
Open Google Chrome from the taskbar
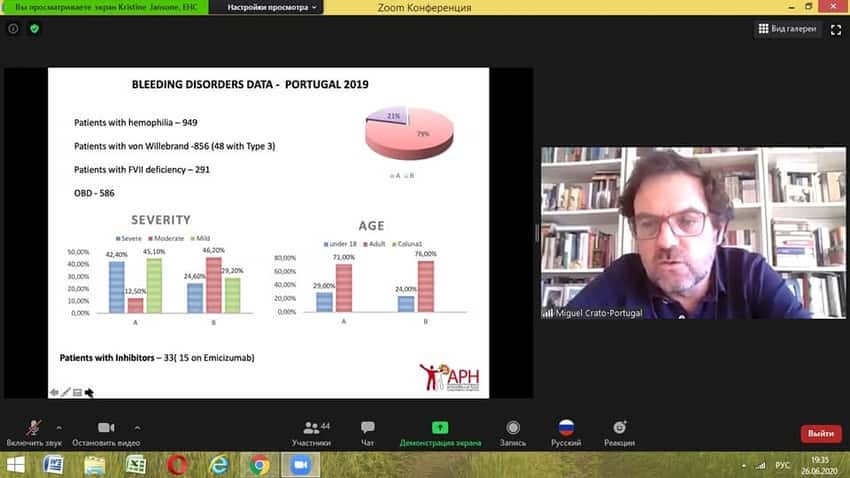[260, 465]
